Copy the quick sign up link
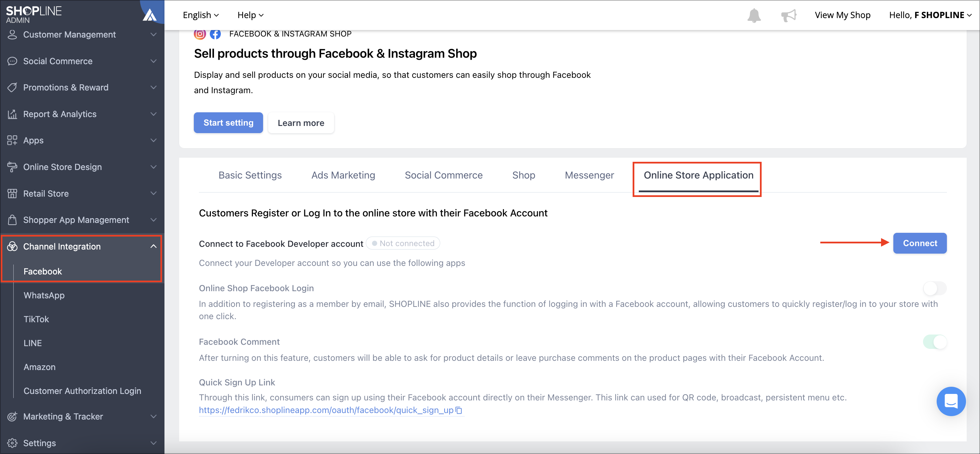Viewport: 980px width, 454px height. pos(459,410)
